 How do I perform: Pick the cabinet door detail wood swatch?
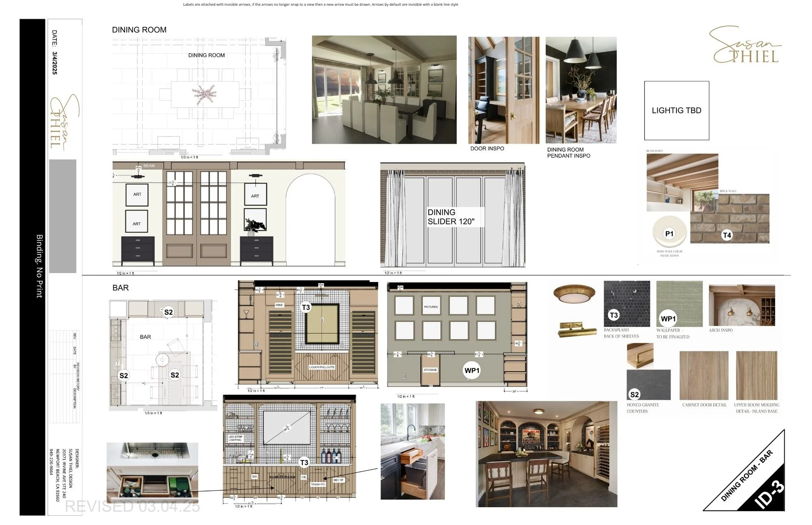point(704,375)
